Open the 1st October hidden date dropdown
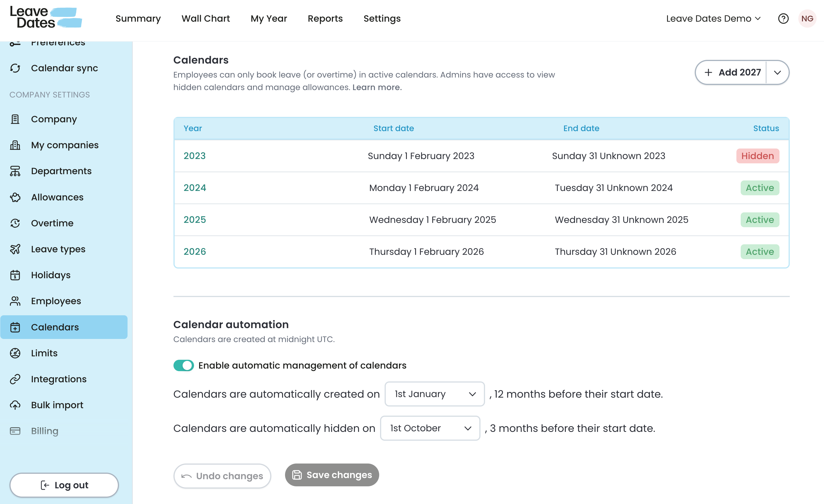This screenshot has width=824, height=504. click(x=430, y=428)
